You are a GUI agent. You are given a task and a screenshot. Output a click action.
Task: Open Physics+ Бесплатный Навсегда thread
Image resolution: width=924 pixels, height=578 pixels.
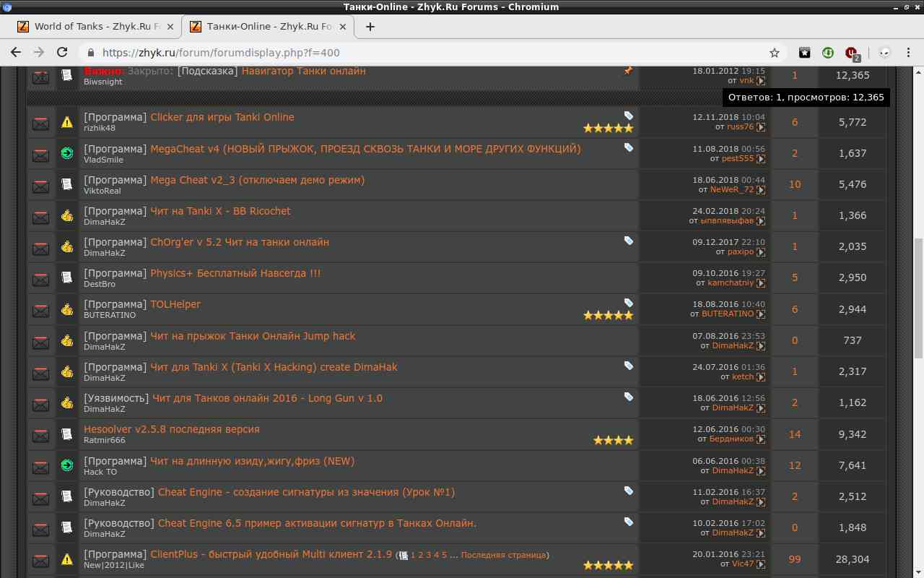coord(235,273)
